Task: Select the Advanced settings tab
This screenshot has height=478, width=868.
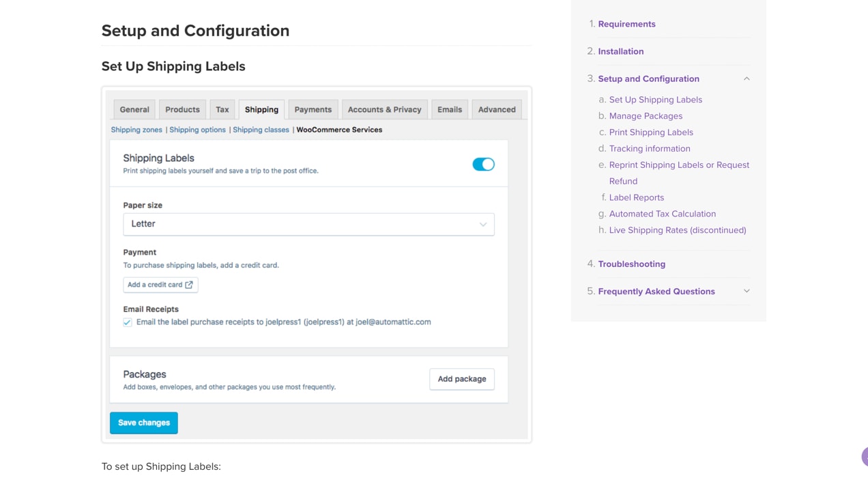Action: coord(497,109)
